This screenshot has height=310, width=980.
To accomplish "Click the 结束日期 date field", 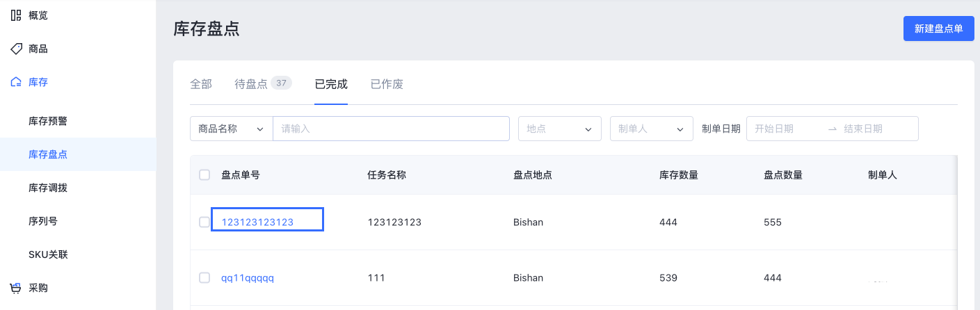I will click(x=876, y=129).
